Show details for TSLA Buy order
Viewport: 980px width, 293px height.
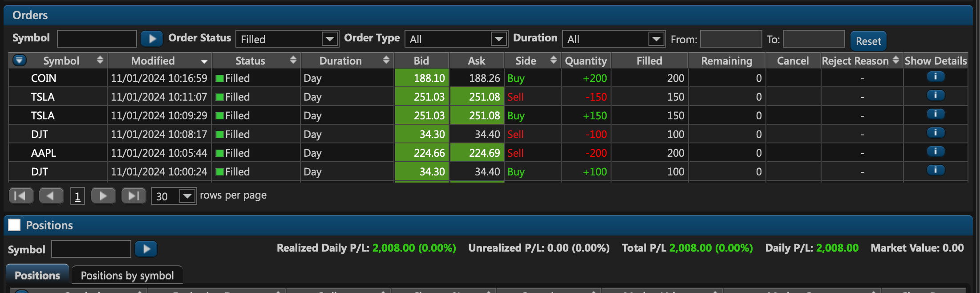click(935, 114)
